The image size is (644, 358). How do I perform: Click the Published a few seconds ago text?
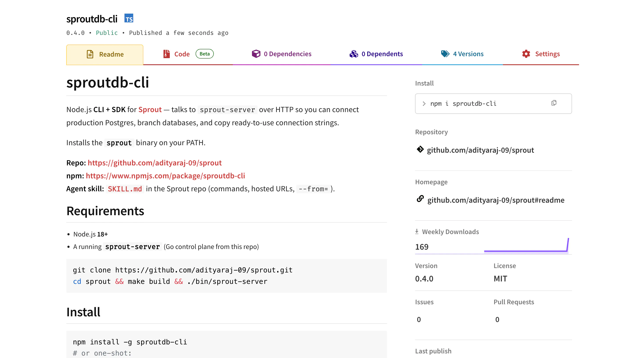(179, 33)
